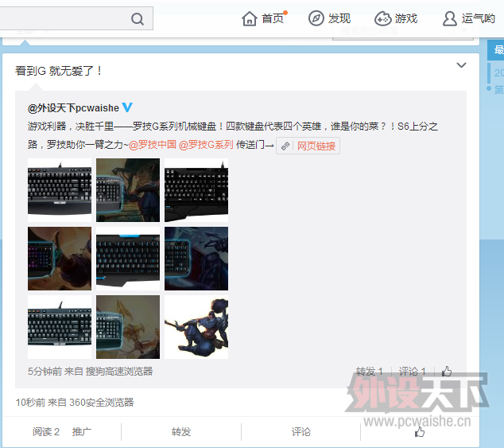Click the verified V badge next to pcwaishe
Viewport: 504px width, 448px height.
coord(127,107)
